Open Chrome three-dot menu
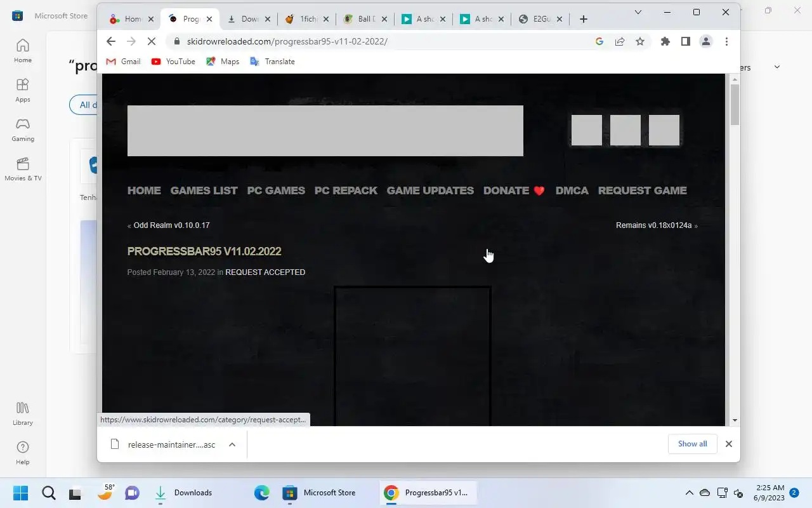 pos(726,41)
